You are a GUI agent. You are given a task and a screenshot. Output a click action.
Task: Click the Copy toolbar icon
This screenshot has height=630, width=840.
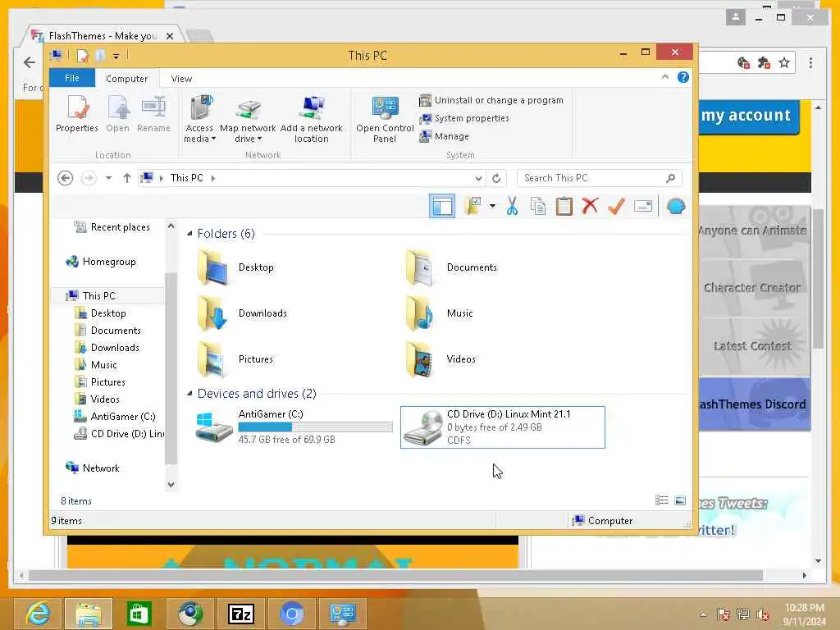point(538,206)
